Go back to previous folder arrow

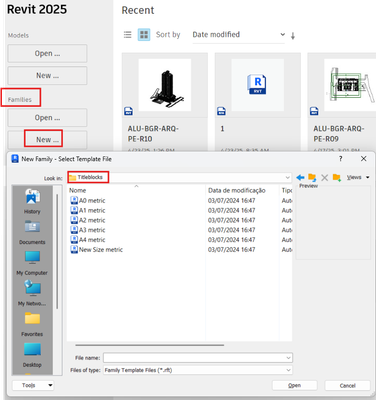(x=300, y=178)
